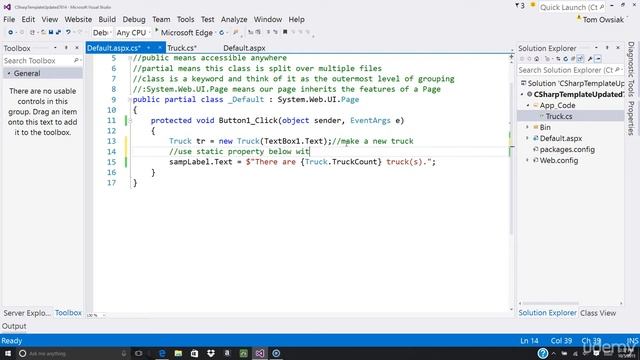
Task: Collapse the CSharpTemplateUpdated project node
Action: [522, 94]
